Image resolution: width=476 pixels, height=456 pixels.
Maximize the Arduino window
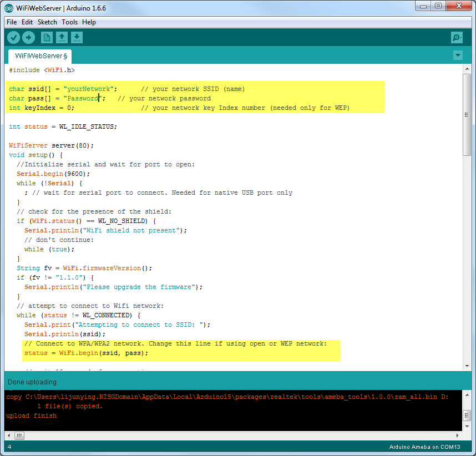(x=438, y=6)
